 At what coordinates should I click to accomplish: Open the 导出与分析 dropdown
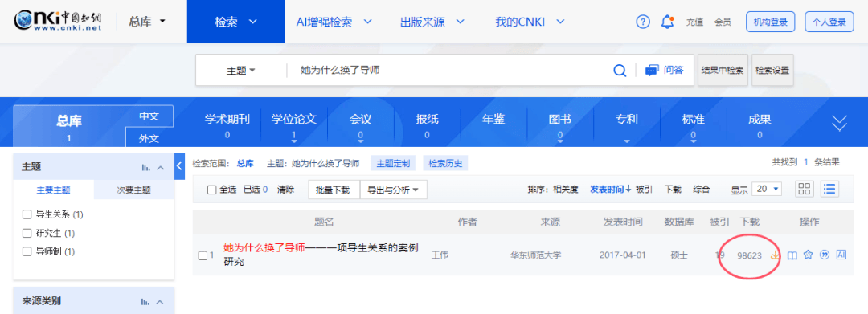[x=394, y=190]
